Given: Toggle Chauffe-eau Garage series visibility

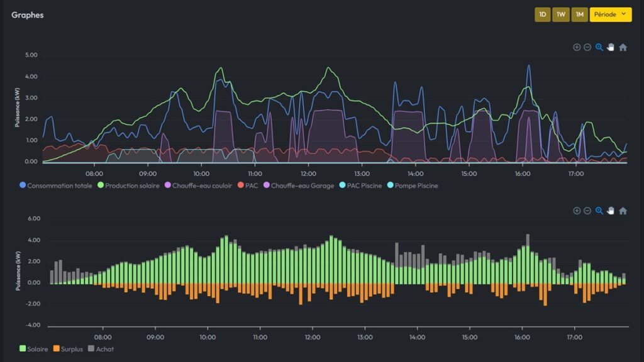Looking at the screenshot, I should click(298, 185).
